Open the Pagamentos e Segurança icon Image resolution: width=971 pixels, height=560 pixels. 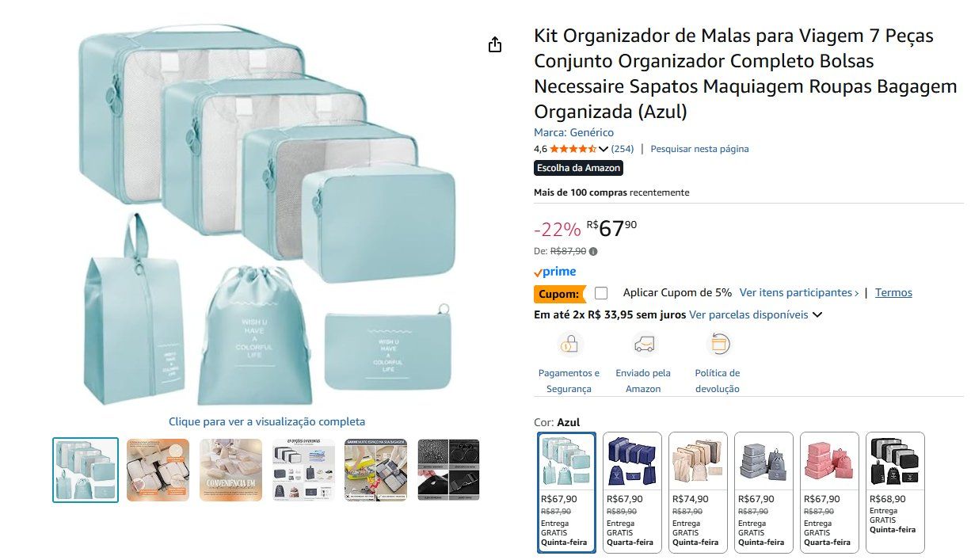point(569,344)
